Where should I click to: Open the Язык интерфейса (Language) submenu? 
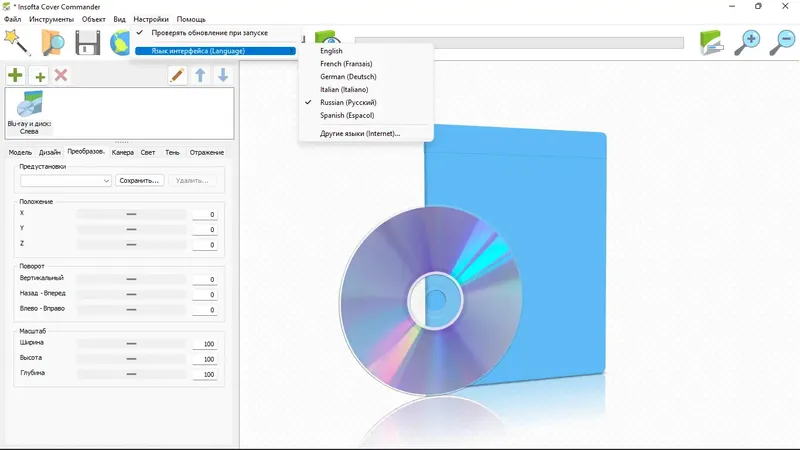click(215, 51)
